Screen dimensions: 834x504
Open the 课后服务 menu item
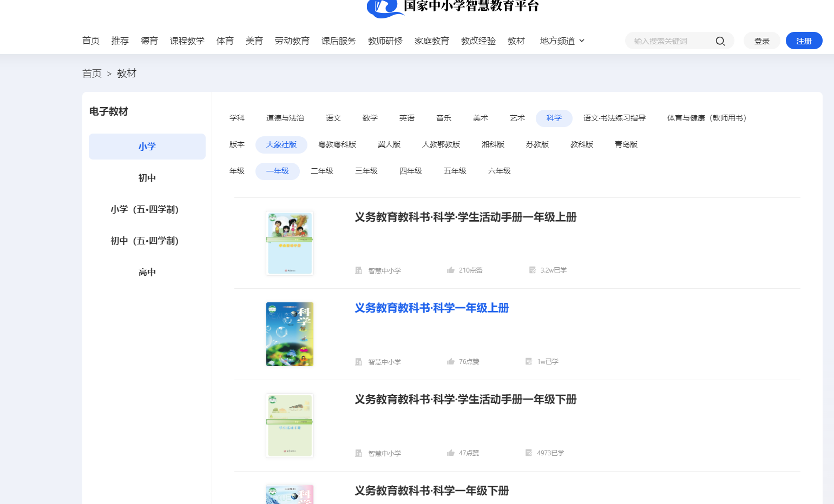coord(339,40)
